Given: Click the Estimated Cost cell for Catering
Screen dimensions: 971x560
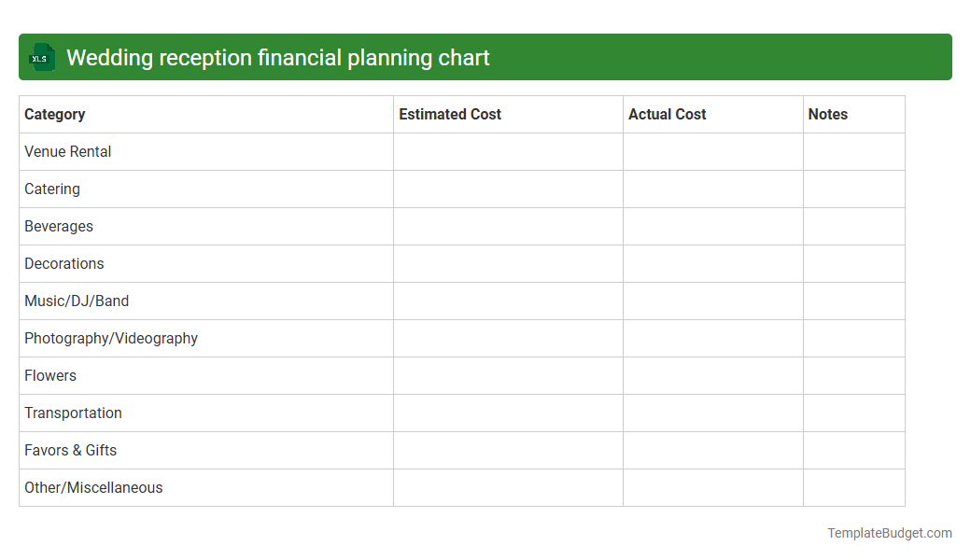Looking at the screenshot, I should 508,189.
